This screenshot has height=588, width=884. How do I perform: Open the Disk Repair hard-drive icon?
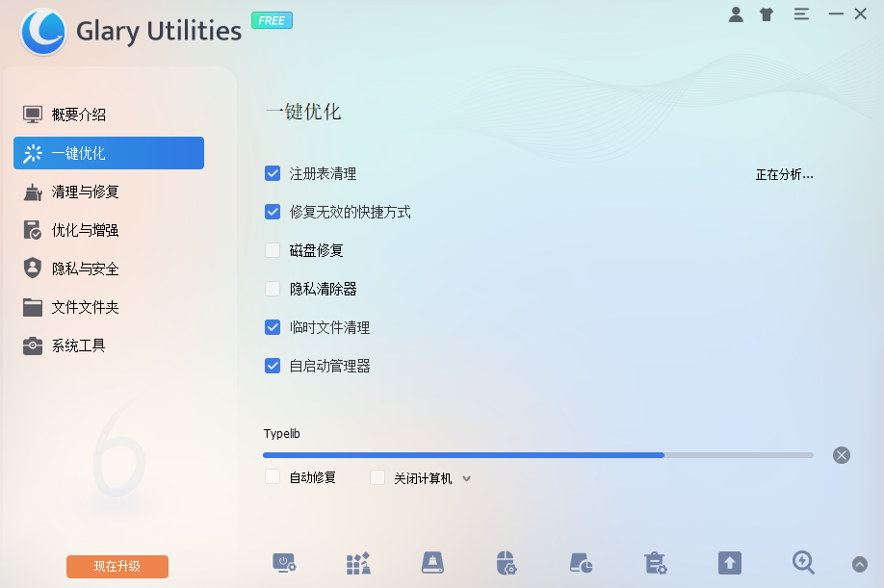click(x=432, y=563)
